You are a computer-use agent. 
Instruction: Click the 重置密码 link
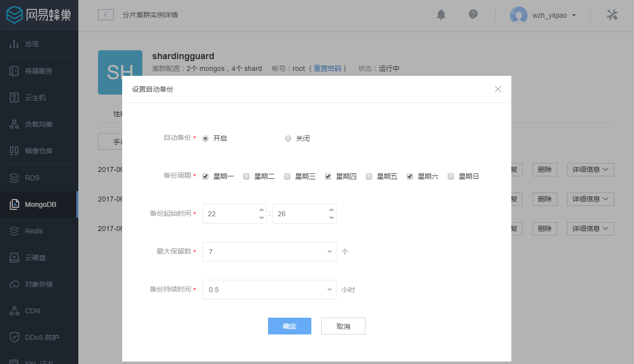point(328,68)
